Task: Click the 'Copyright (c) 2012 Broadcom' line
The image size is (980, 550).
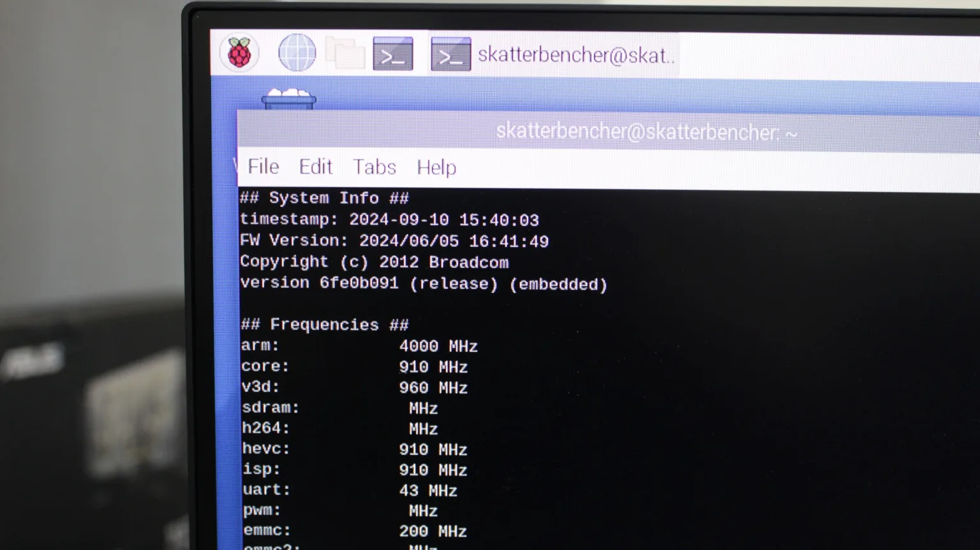Action: coord(375,262)
